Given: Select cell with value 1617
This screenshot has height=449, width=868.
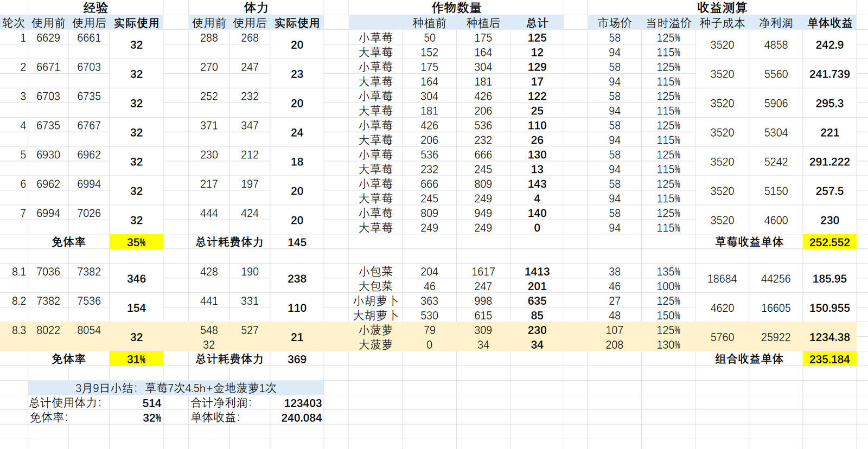Looking at the screenshot, I should [483, 271].
